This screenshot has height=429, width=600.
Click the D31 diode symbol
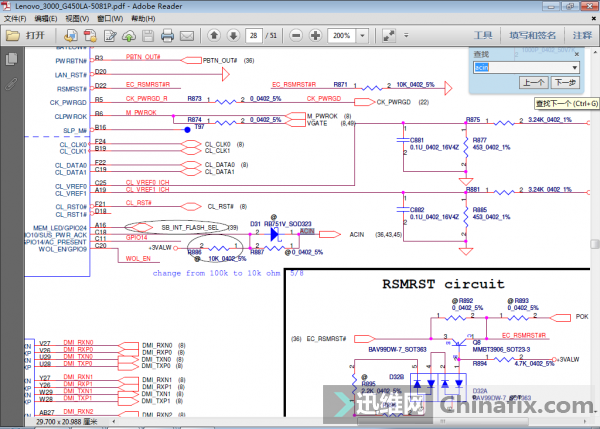pyautogui.click(x=274, y=234)
